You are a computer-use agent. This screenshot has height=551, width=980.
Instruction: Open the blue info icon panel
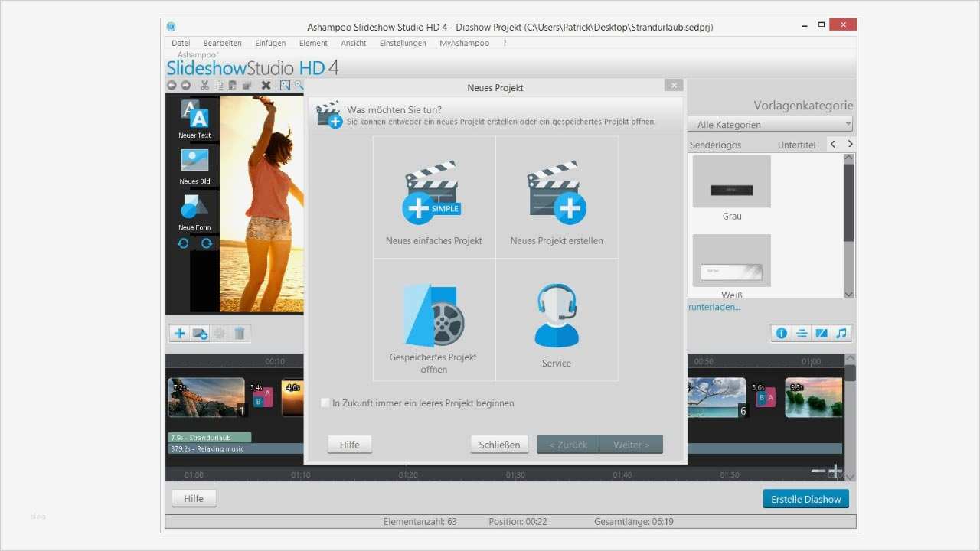click(782, 333)
